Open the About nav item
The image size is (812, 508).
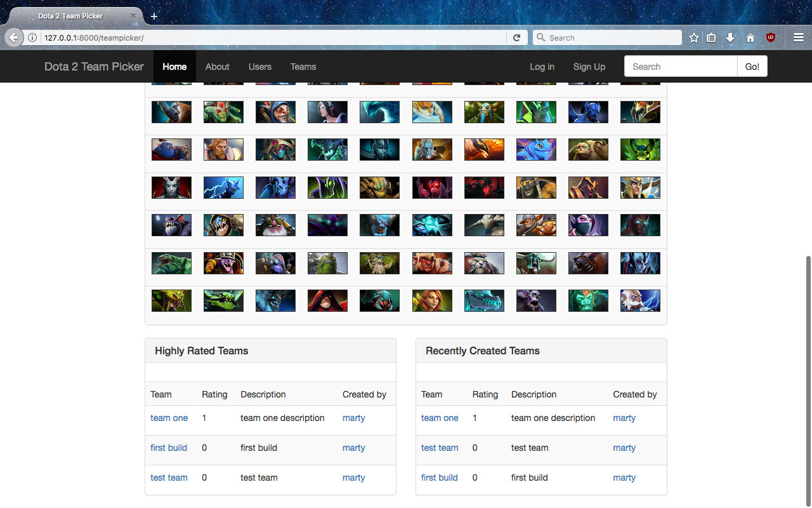coord(218,67)
